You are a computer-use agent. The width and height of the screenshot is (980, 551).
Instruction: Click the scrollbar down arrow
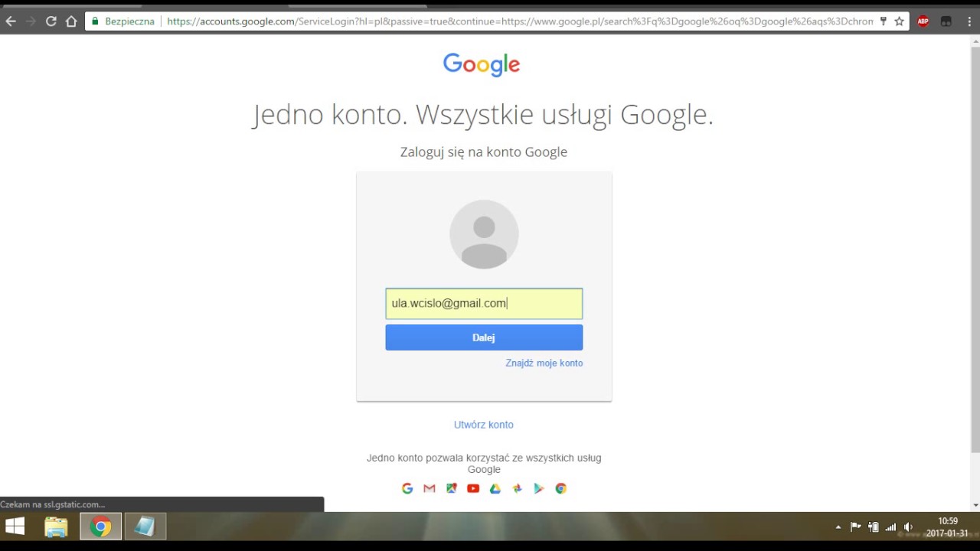click(x=975, y=505)
